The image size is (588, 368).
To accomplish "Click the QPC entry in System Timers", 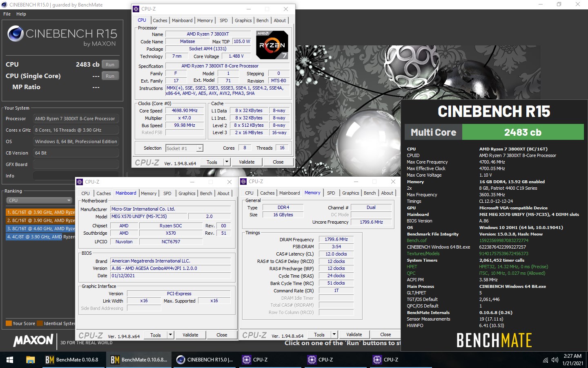I will coord(411,273).
